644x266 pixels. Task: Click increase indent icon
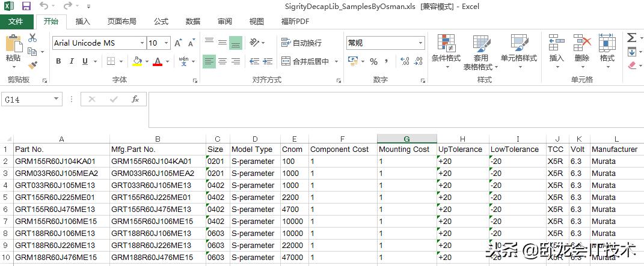click(x=268, y=61)
